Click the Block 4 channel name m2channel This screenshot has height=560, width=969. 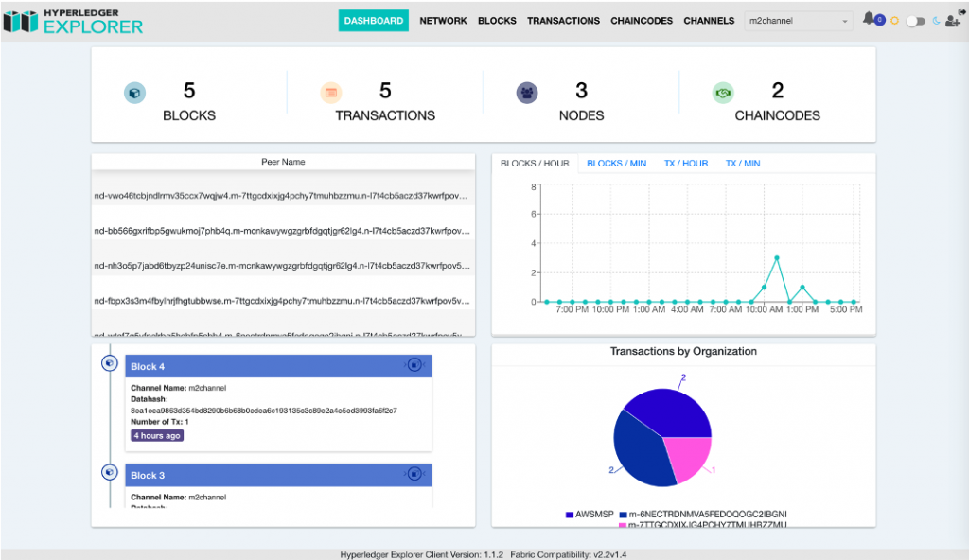pos(207,388)
